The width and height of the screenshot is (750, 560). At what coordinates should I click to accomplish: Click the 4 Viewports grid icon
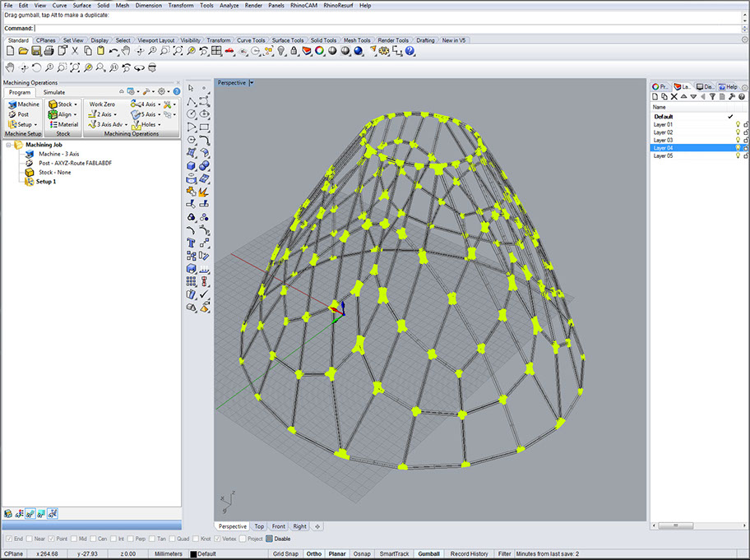216,51
